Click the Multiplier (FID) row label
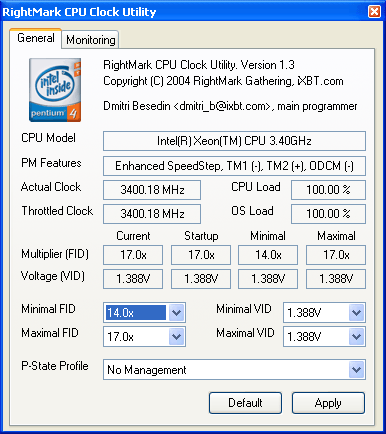Image resolution: width=386 pixels, height=434 pixels. coord(55,254)
